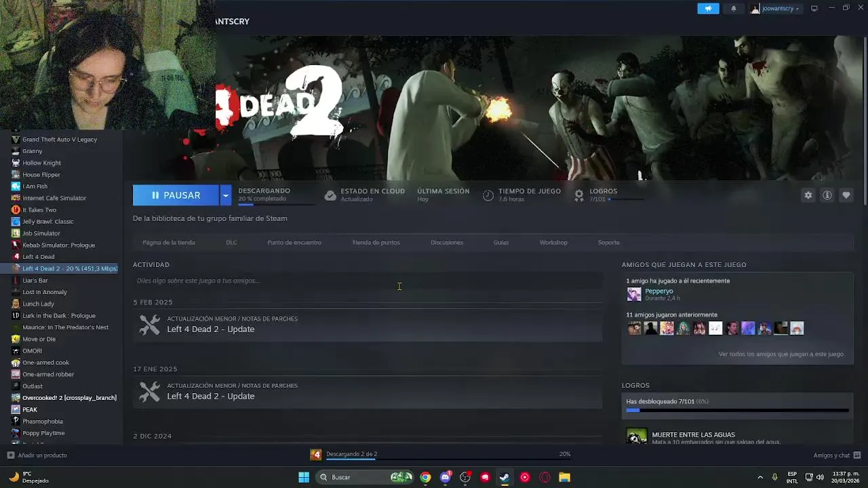
Task: Open friend Pepperyo's profile
Action: tap(659, 291)
